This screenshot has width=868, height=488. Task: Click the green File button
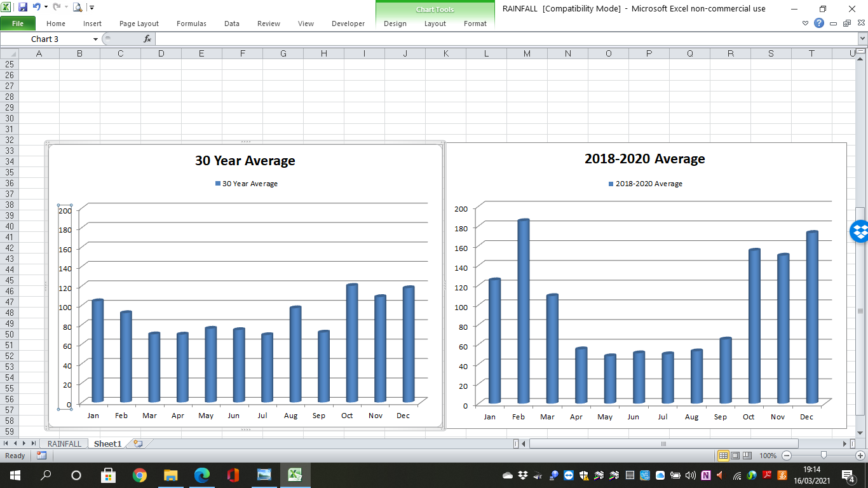point(18,24)
